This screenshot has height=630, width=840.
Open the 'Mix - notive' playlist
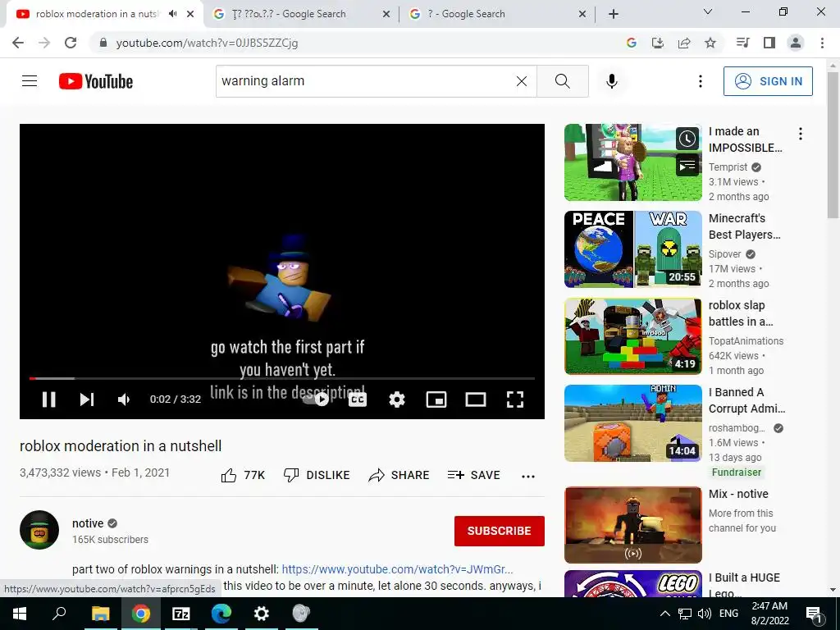pos(632,525)
